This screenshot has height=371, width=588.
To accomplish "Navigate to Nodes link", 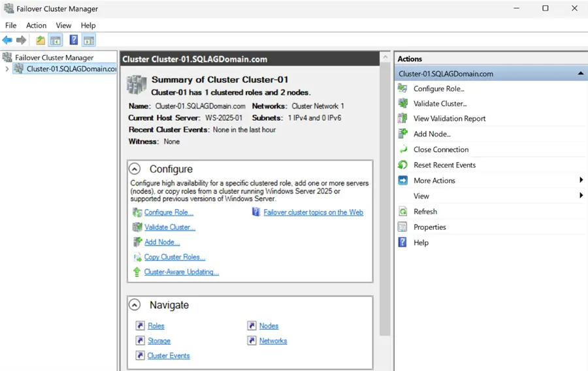I will point(269,326).
